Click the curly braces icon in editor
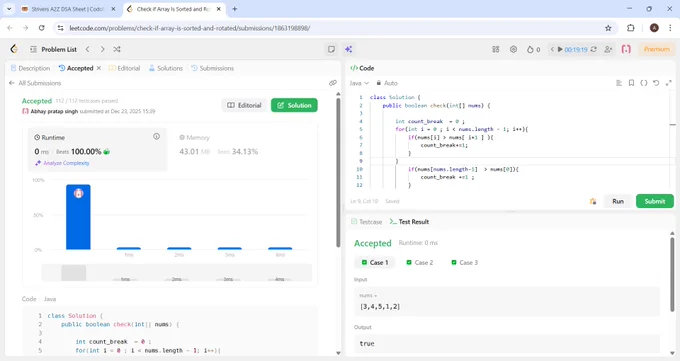This screenshot has width=680, height=361. point(644,83)
